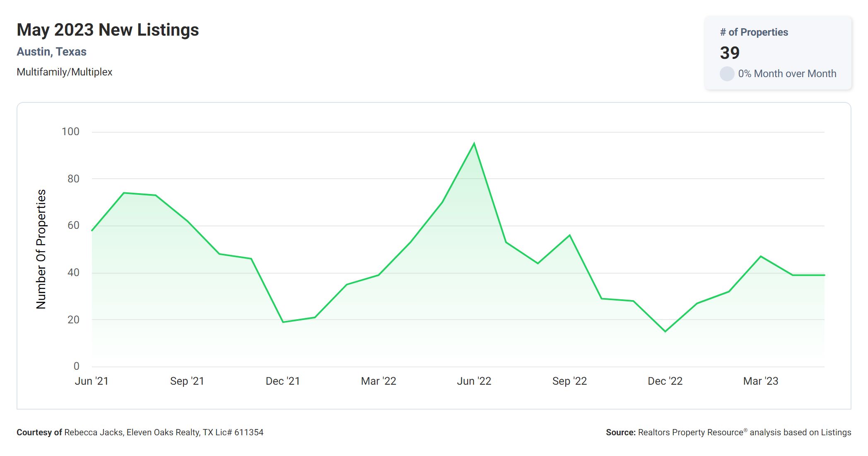
Task: Click the 'May 2023 New Listings' title
Action: [108, 30]
